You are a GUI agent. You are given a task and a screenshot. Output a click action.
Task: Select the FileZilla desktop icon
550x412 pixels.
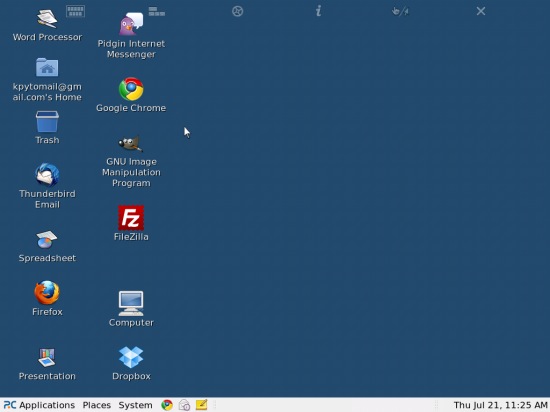tap(131, 218)
